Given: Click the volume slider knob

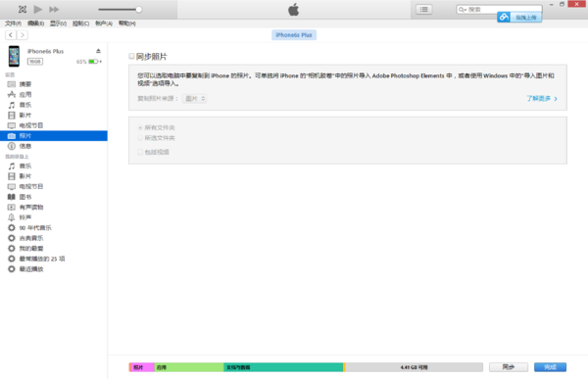Looking at the screenshot, I should coord(139,10).
